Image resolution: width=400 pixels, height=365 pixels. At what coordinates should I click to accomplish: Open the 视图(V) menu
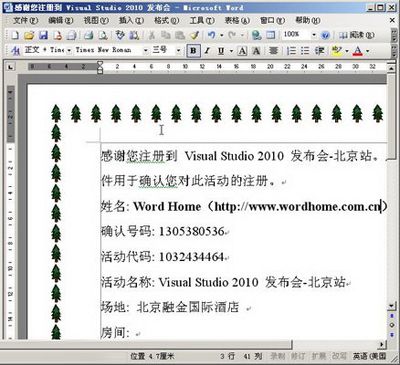[96, 20]
